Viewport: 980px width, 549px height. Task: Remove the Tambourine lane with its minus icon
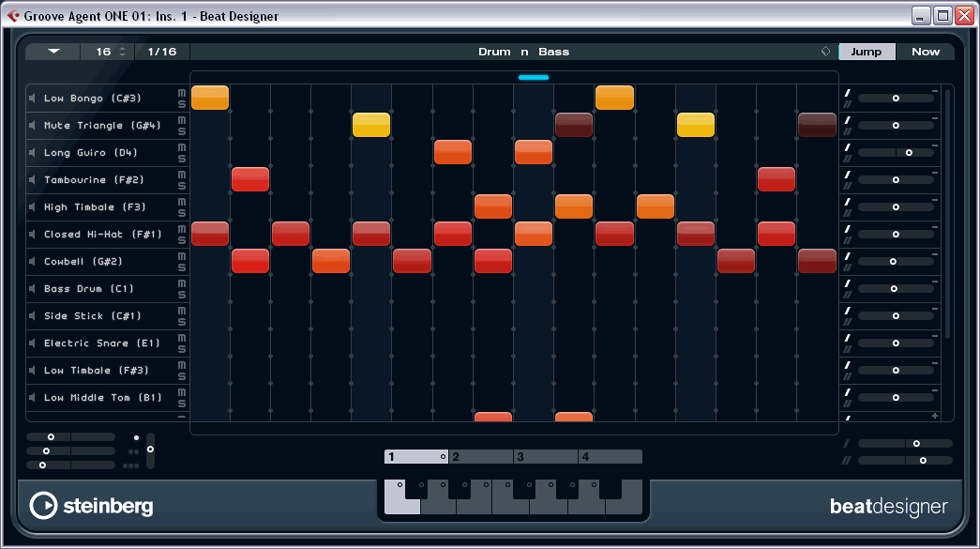click(935, 173)
